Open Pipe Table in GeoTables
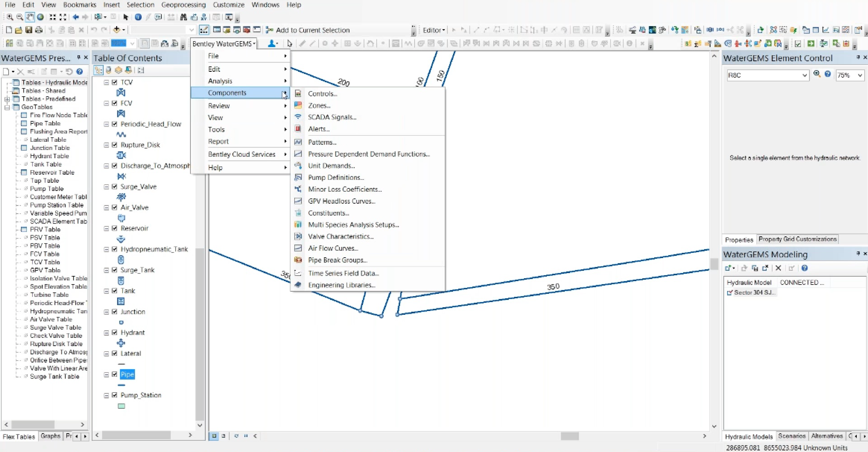 click(45, 123)
